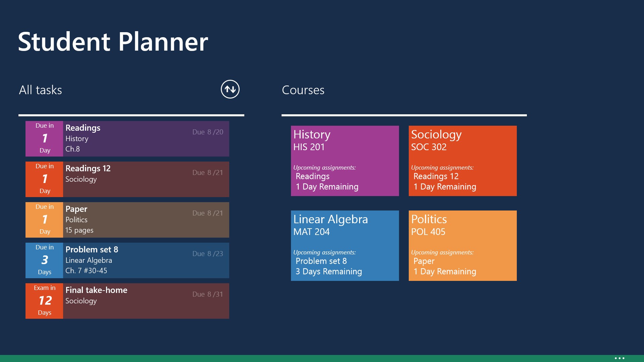The height and width of the screenshot is (362, 644).
Task: Select the Politics POL 405 course tile
Action: tap(462, 245)
